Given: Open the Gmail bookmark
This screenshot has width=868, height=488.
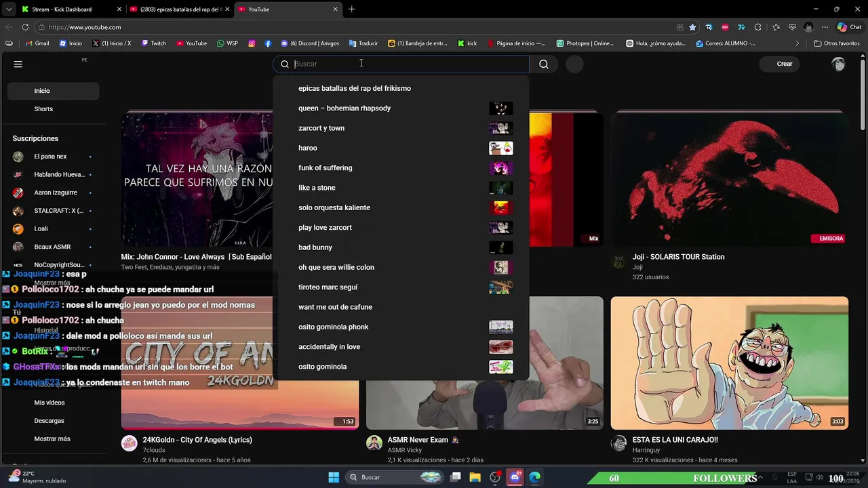Looking at the screenshot, I should [x=37, y=43].
